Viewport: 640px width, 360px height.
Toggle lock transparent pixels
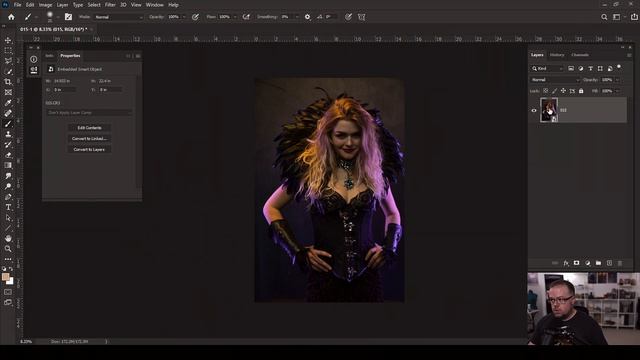click(546, 91)
